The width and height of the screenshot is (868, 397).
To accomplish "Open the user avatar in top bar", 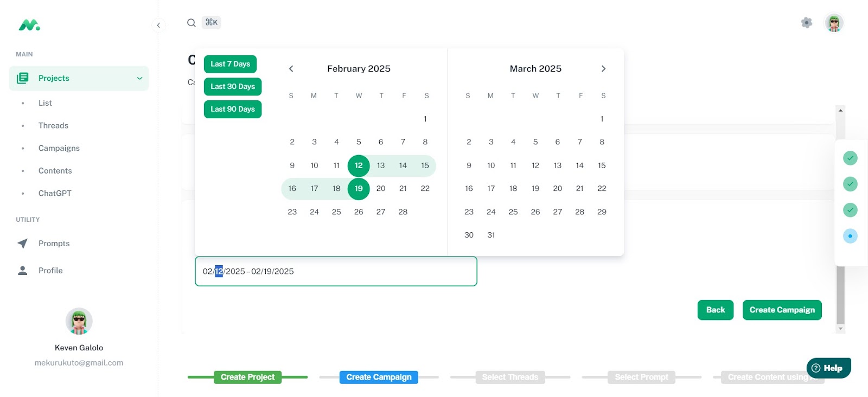I will pos(834,23).
